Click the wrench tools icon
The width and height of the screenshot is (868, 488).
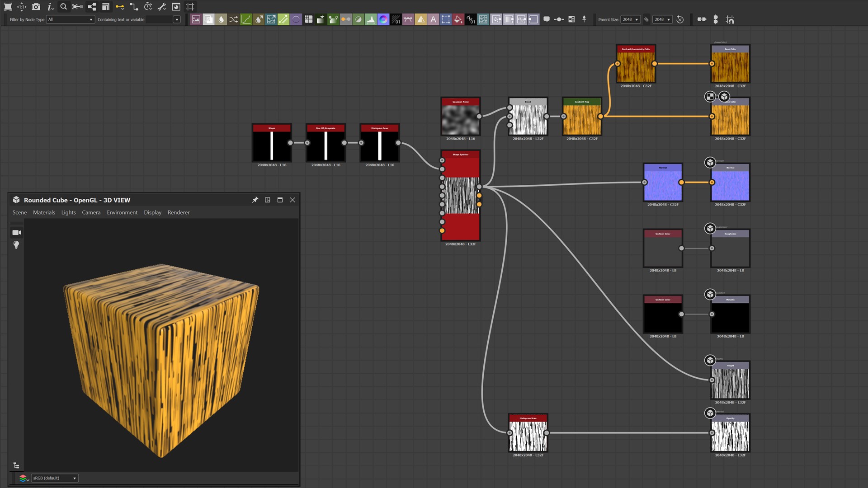click(162, 7)
